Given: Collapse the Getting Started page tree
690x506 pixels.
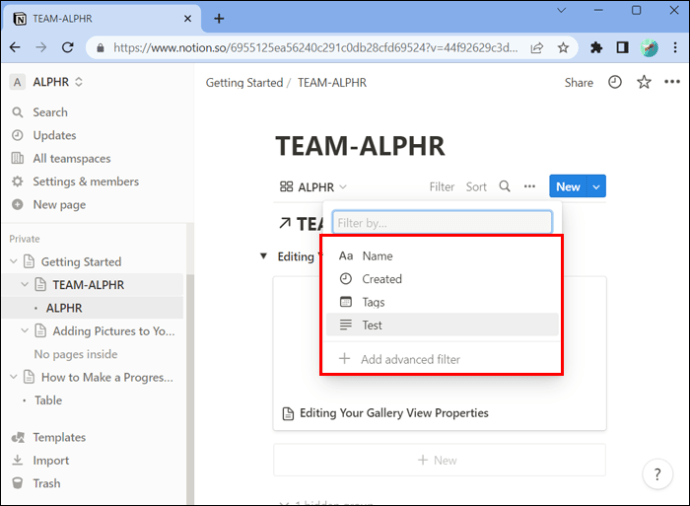Looking at the screenshot, I should click(x=14, y=262).
